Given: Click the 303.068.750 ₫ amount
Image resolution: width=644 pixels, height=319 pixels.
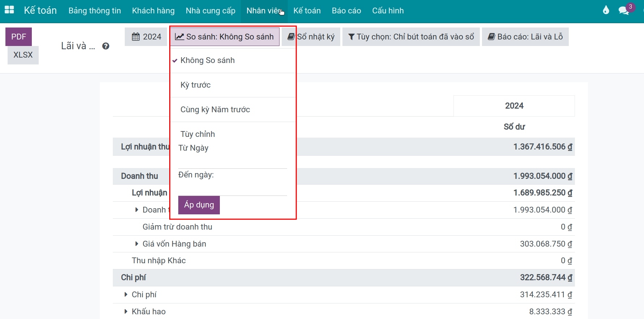Looking at the screenshot, I should (x=546, y=244).
